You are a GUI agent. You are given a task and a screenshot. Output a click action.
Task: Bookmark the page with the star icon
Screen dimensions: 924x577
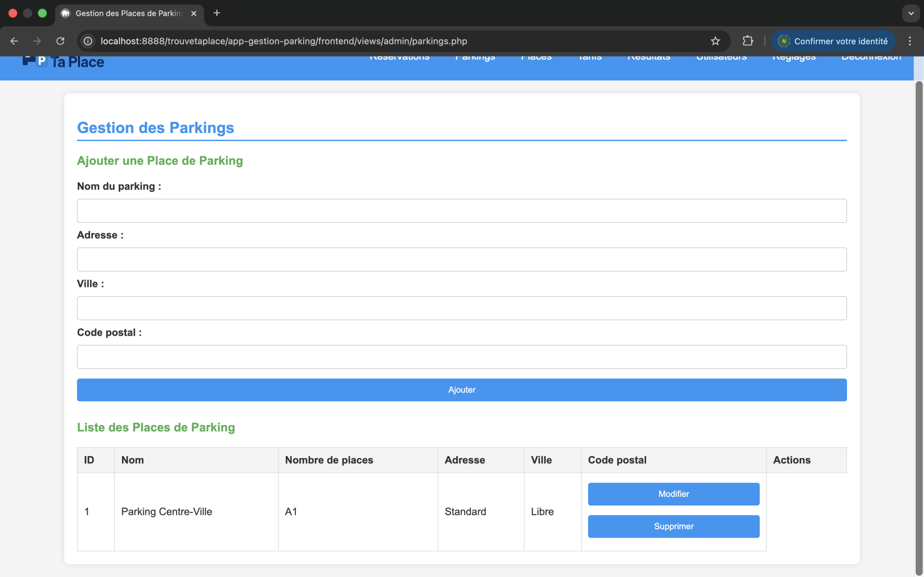[715, 41]
